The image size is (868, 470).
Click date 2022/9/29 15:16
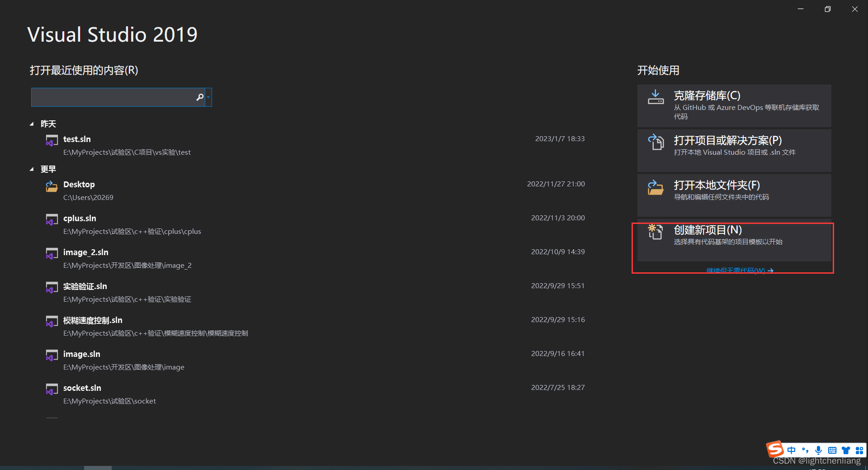click(x=558, y=320)
